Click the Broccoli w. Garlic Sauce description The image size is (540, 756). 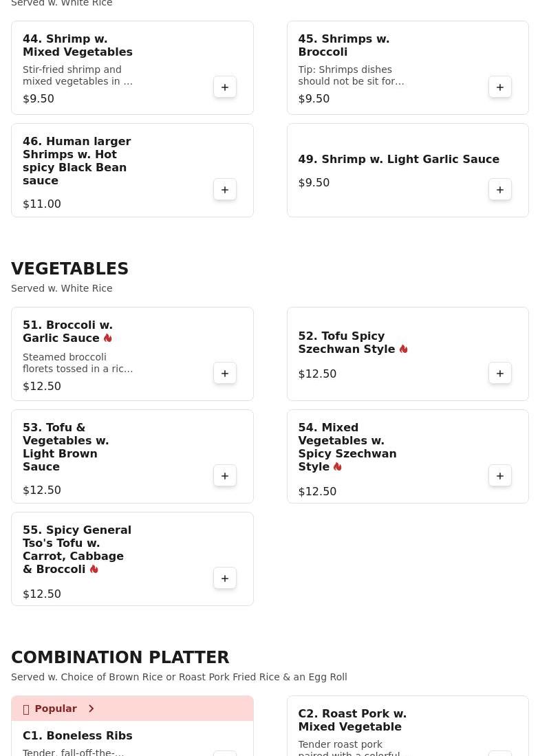pyautogui.click(x=77, y=363)
